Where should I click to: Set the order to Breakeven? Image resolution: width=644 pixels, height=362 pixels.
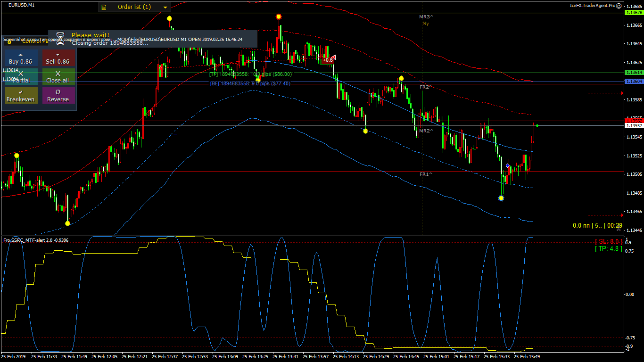pos(20,96)
